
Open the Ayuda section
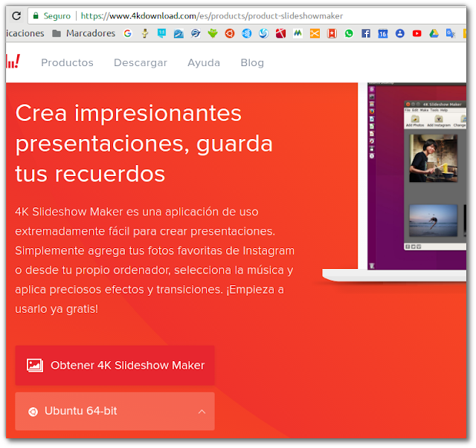[x=204, y=62]
